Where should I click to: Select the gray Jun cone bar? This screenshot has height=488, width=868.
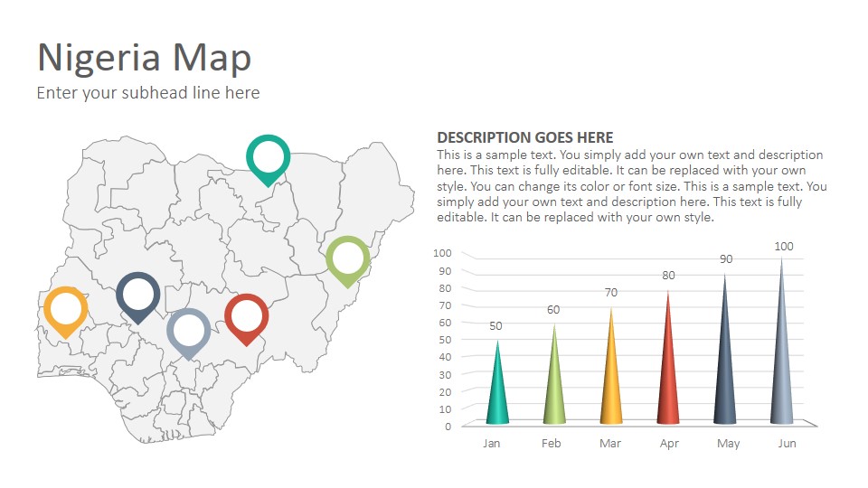point(781,341)
